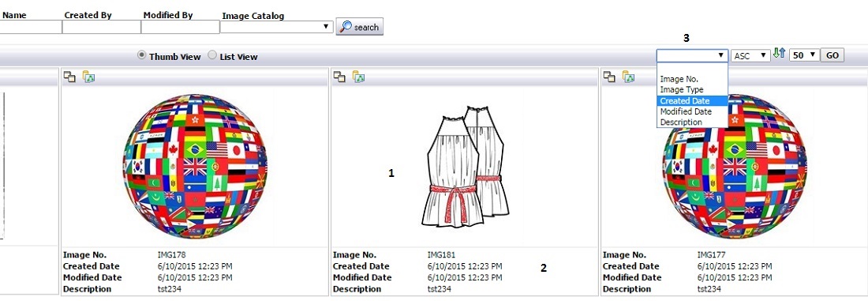The height and width of the screenshot is (301, 868).
Task: Click the copy icon on IMG181 card
Action: click(339, 77)
